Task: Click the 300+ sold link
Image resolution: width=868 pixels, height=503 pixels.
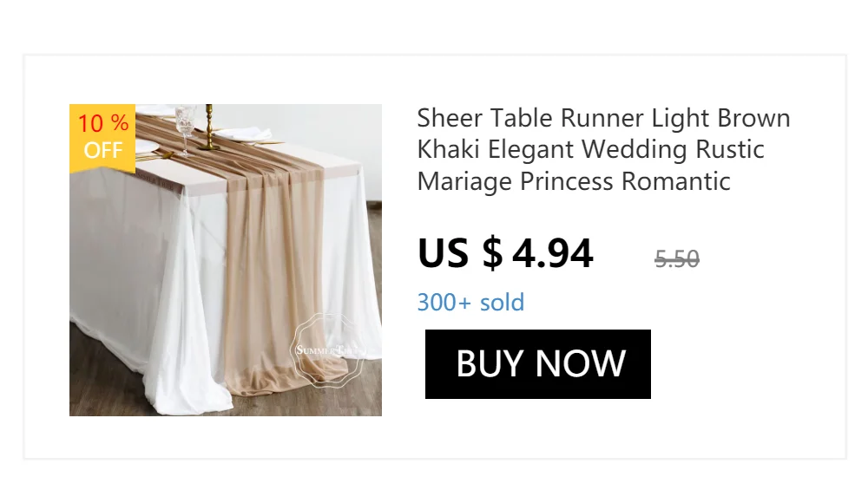Action: [470, 303]
